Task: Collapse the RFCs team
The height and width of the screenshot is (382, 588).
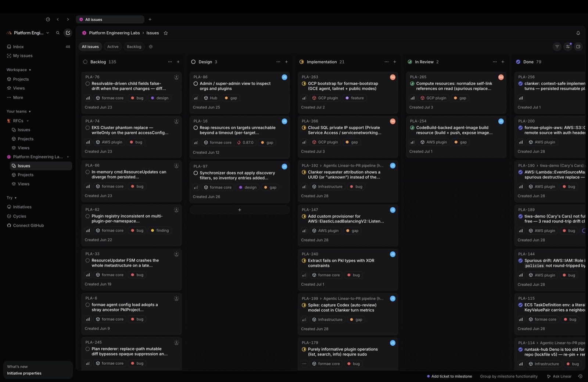Action: click(x=28, y=121)
